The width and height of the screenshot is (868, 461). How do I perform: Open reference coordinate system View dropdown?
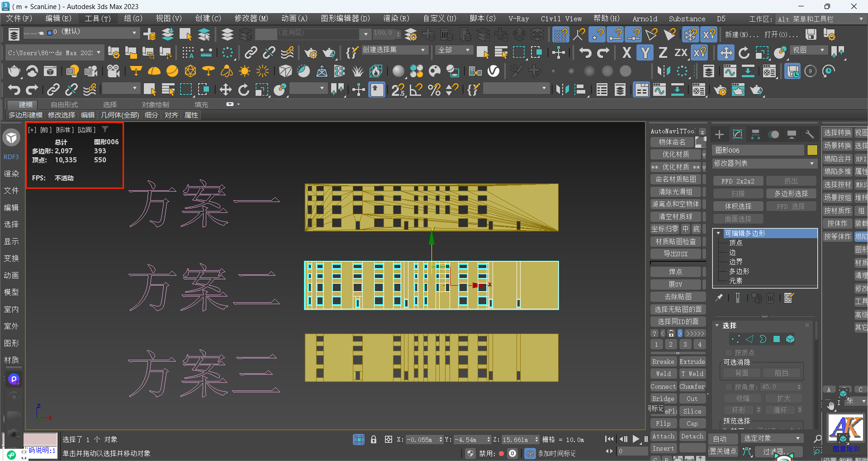(x=809, y=50)
